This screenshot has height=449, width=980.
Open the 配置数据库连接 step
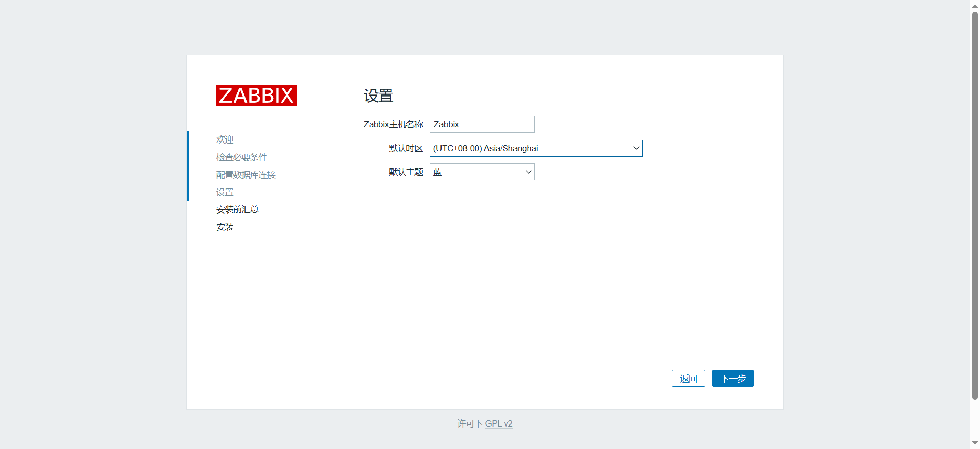point(246,175)
